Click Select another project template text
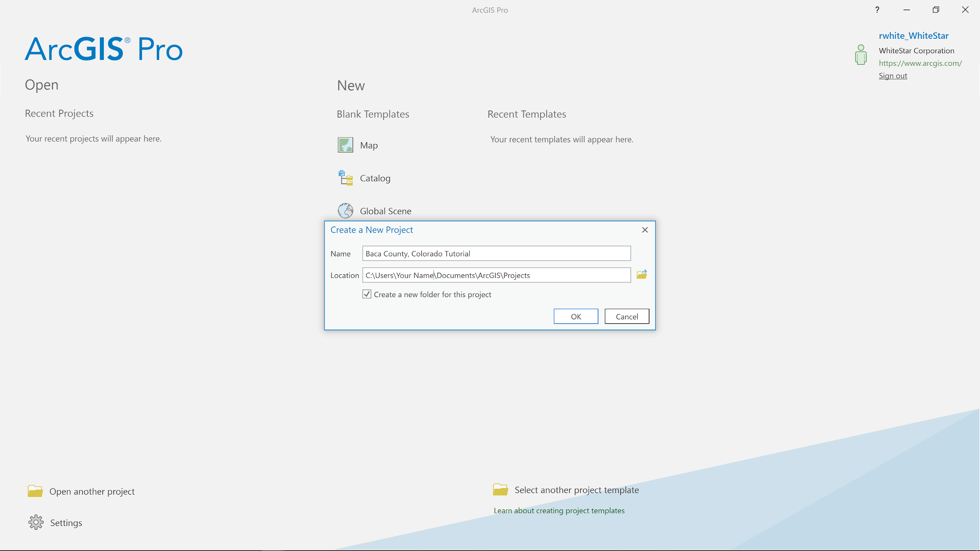Screen dimensions: 980x551 pos(577,490)
